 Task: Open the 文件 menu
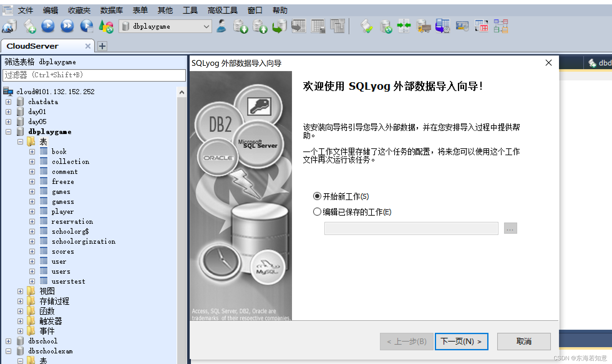pyautogui.click(x=26, y=10)
